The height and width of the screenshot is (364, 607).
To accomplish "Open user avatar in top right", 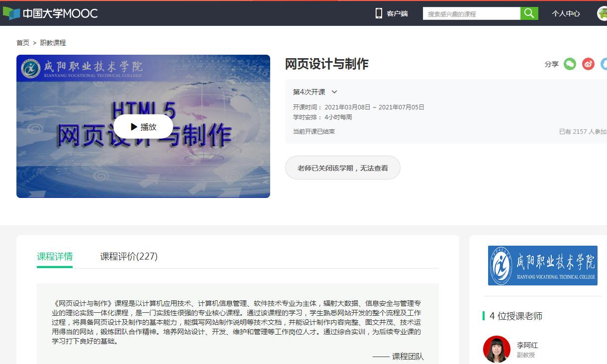I will pos(602,13).
